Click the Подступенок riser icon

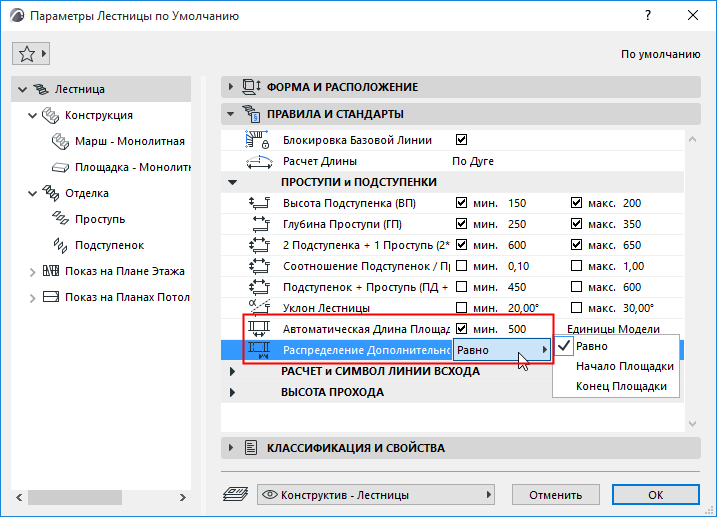tap(60, 245)
